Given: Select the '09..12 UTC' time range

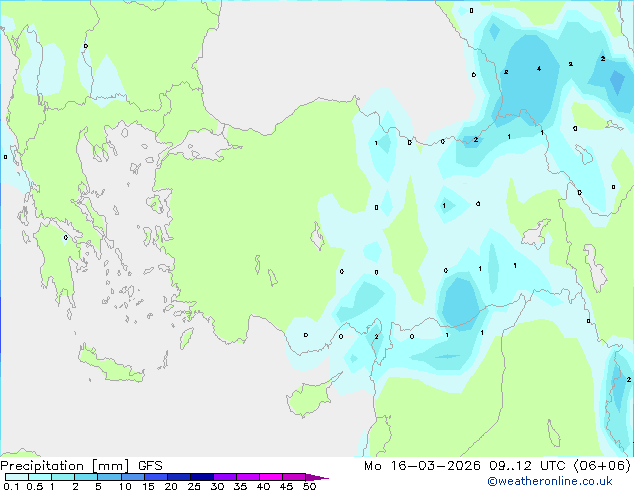Looking at the screenshot, I should coord(527,466).
